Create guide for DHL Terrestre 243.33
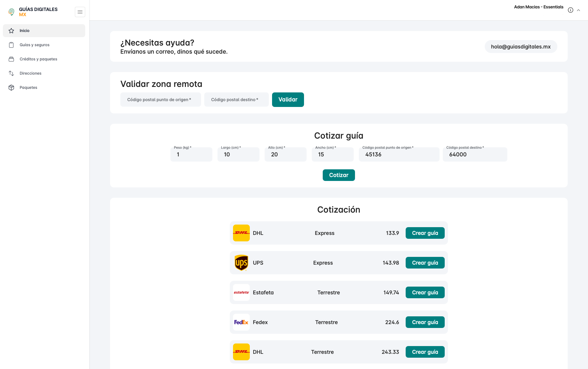588x369 pixels. [425, 352]
